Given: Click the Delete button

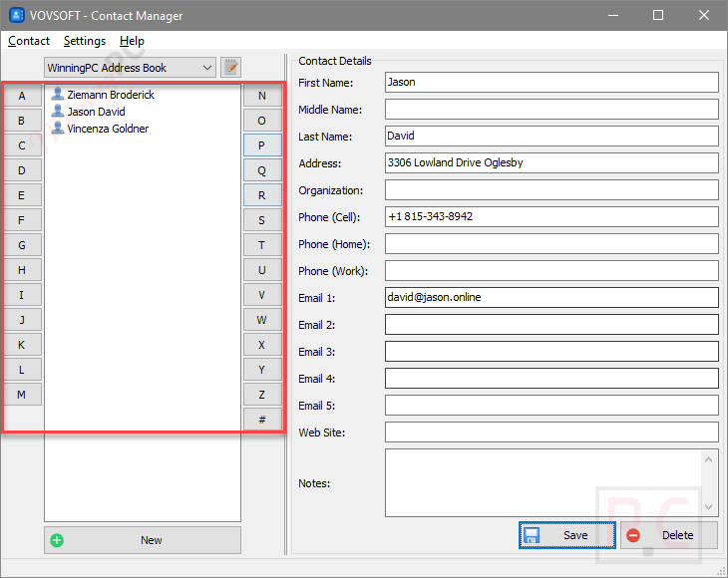Looking at the screenshot, I should 669,535.
